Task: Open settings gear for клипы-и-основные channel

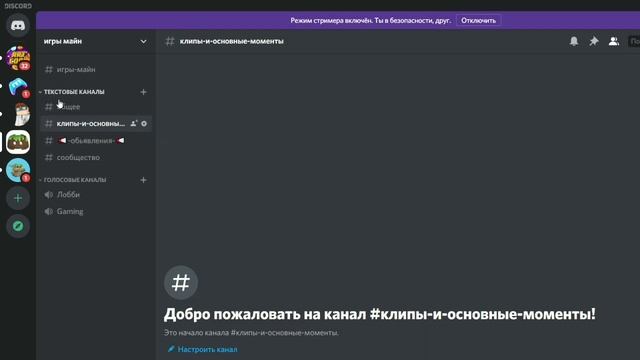Action: (x=144, y=123)
